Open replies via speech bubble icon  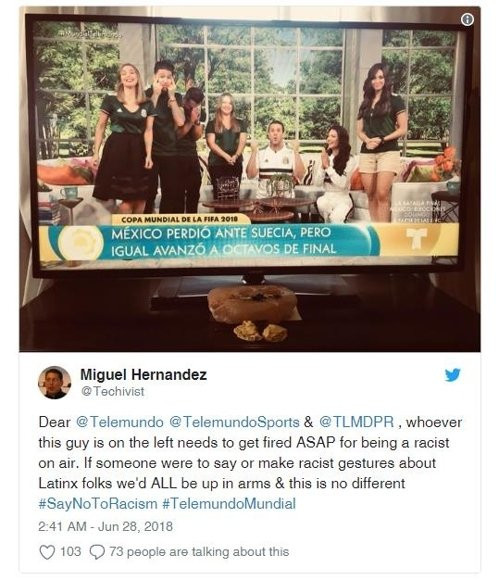click(x=97, y=552)
